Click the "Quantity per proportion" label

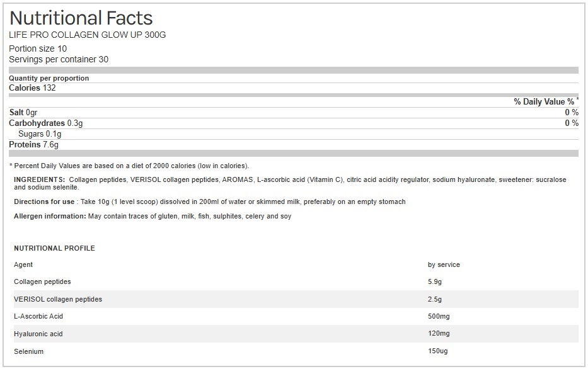[x=49, y=78]
